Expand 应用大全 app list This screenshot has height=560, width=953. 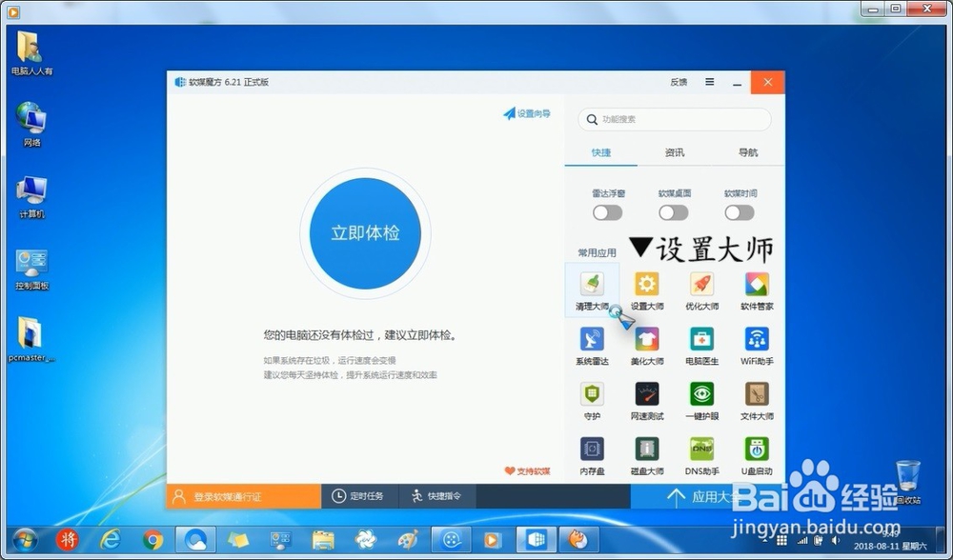[707, 496]
